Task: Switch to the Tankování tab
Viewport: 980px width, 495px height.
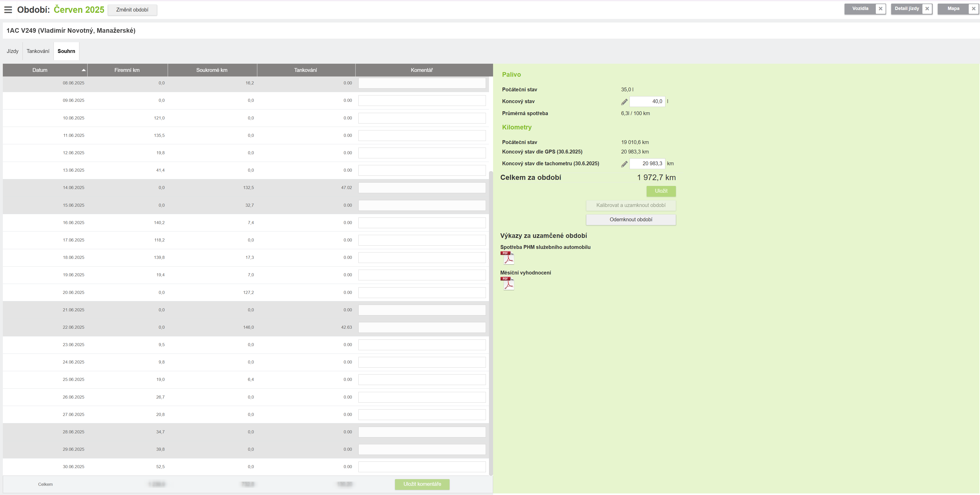Action: point(38,51)
